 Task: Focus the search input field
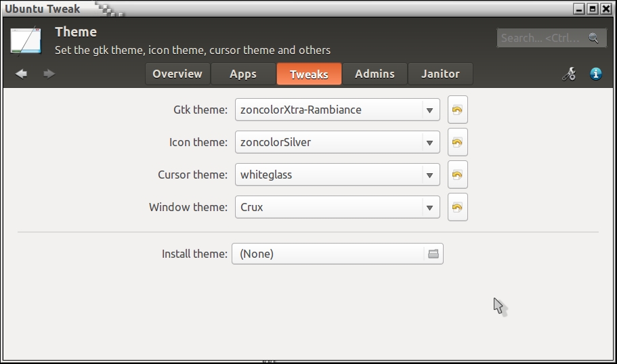[542, 39]
